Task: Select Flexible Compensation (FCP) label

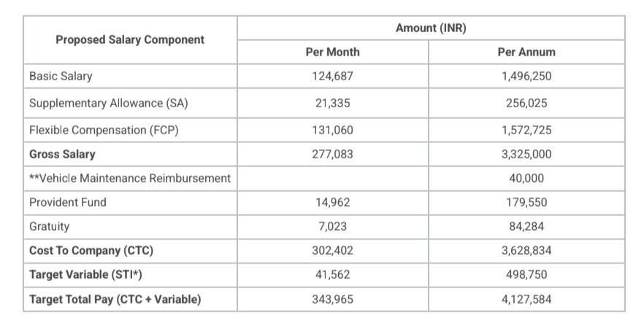Action: click(104, 130)
